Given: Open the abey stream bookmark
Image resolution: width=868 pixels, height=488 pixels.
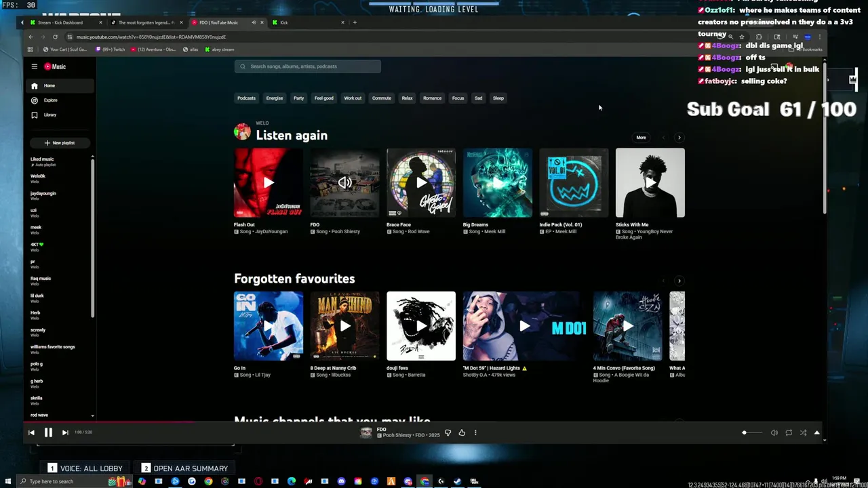Looking at the screenshot, I should pos(220,49).
